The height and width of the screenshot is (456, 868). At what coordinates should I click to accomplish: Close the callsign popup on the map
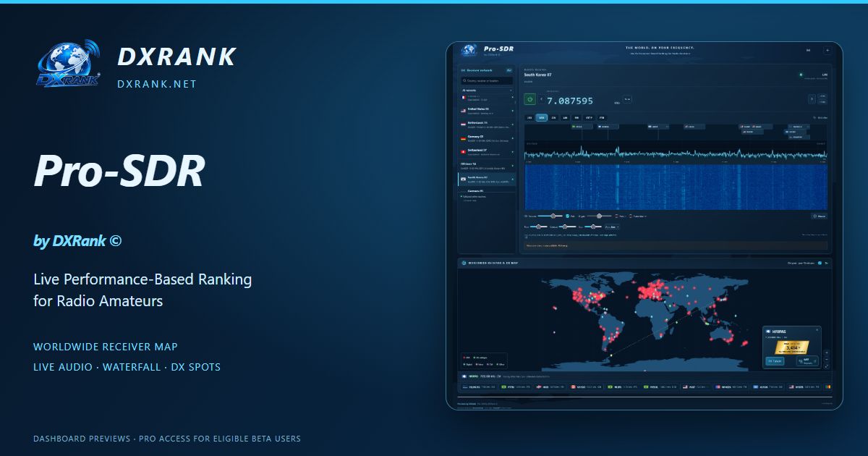[817, 330]
